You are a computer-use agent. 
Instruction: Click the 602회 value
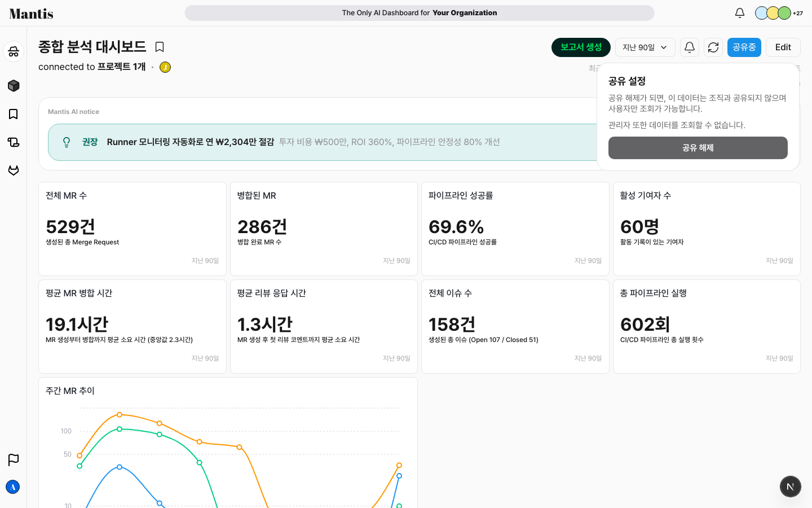coord(645,325)
